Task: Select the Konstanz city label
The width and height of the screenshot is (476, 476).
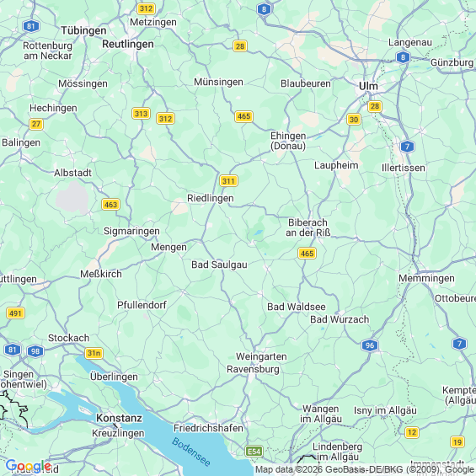Action: (x=119, y=418)
